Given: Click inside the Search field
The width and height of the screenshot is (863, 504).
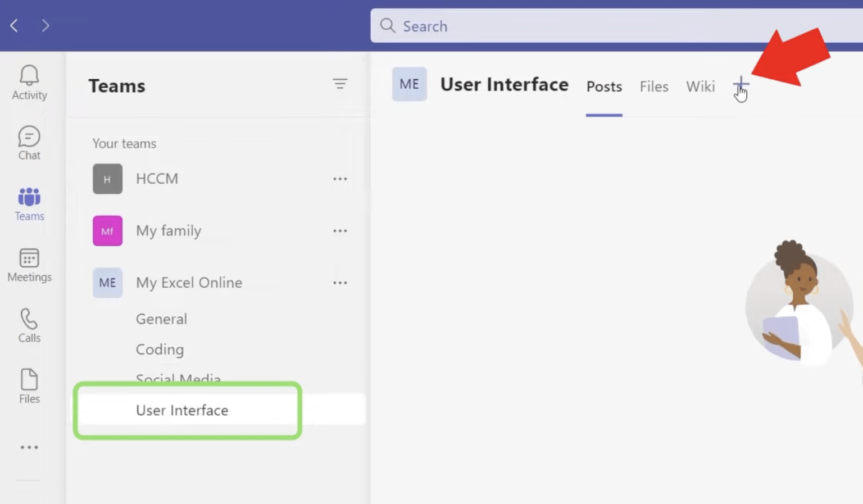Looking at the screenshot, I should click(506, 26).
